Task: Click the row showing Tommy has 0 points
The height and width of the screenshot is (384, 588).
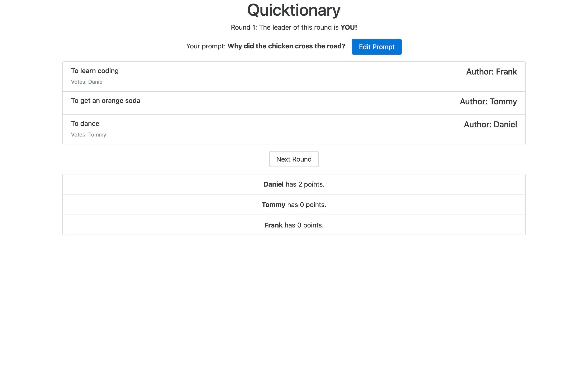Action: click(x=294, y=205)
